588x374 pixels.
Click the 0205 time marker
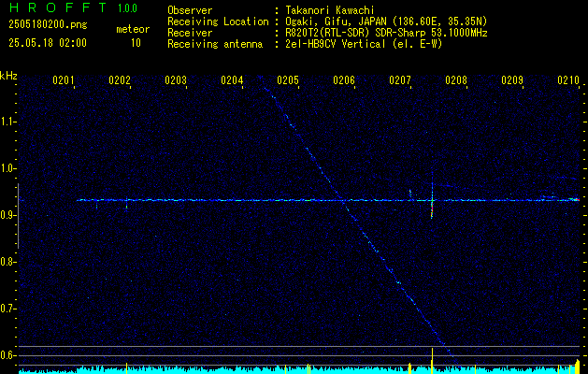click(288, 79)
